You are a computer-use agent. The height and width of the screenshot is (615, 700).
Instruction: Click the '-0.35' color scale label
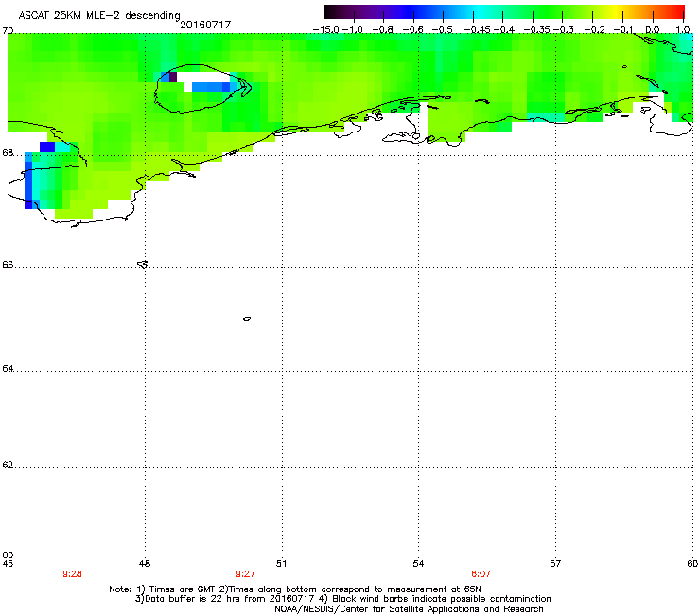(x=537, y=30)
